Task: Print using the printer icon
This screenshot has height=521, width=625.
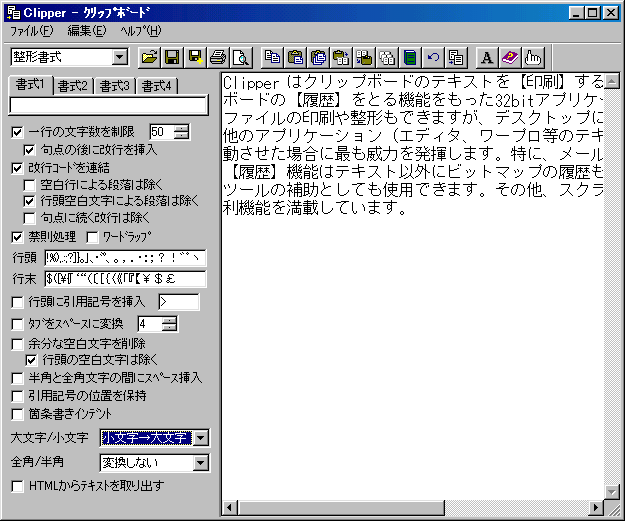Action: pos(218,58)
